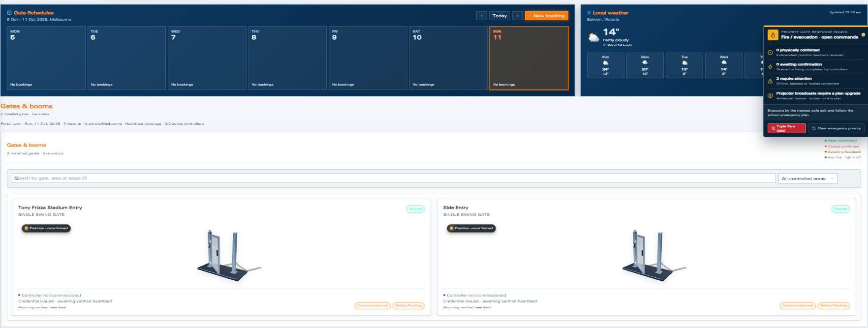Click the Local weather location pin icon
This screenshot has height=328, width=868.
589,13
